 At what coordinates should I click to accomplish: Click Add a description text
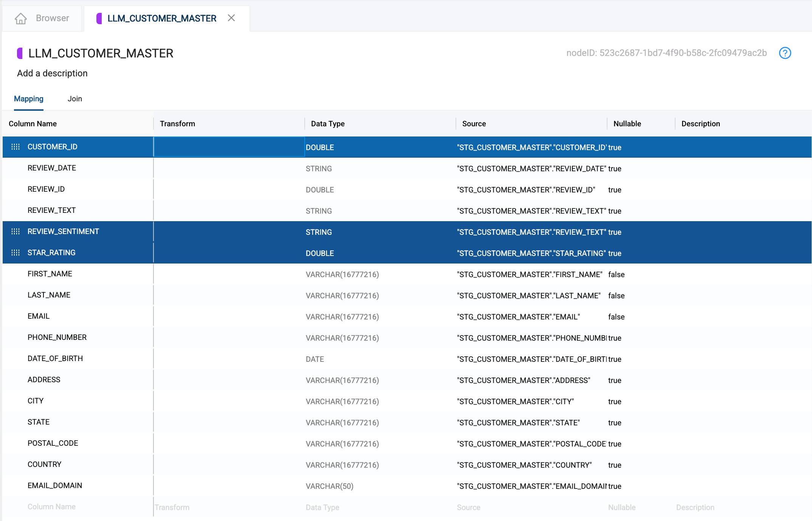pos(52,73)
